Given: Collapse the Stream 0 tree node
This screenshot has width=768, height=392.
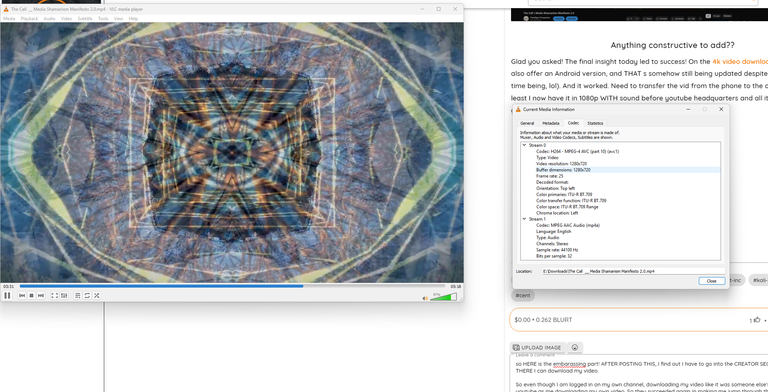Looking at the screenshot, I should point(524,146).
